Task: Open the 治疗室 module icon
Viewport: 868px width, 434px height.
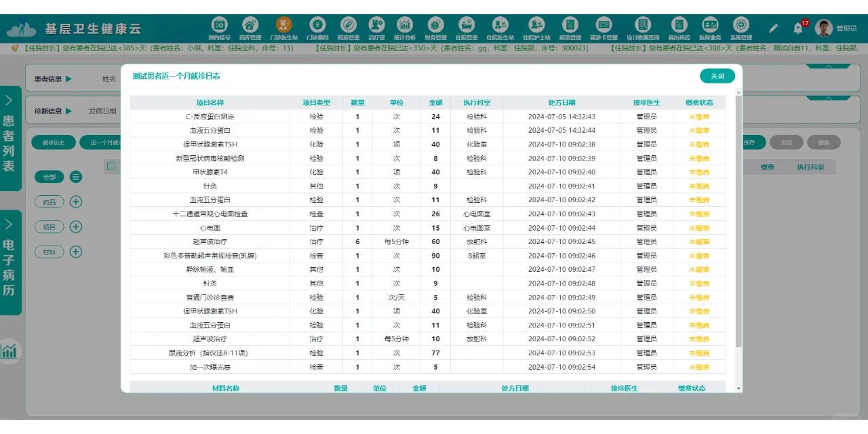Action: click(376, 24)
